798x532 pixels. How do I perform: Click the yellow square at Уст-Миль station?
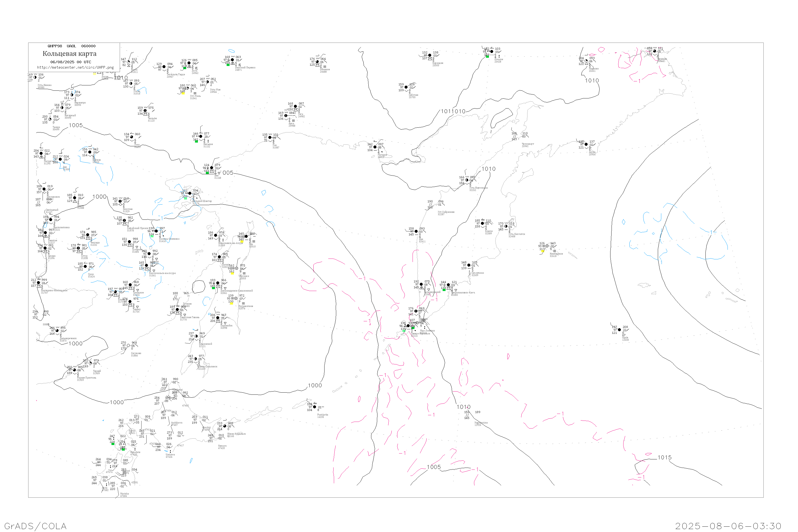(183, 93)
